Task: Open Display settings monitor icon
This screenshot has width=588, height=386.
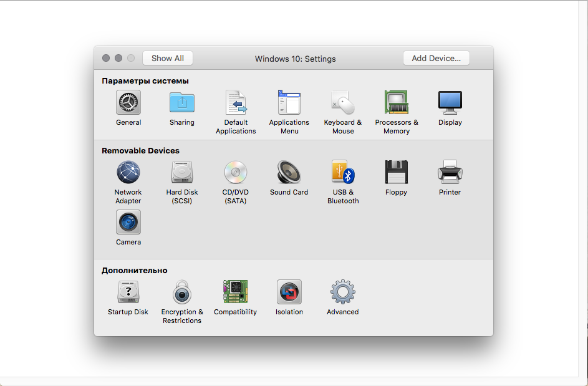Action: pyautogui.click(x=450, y=102)
